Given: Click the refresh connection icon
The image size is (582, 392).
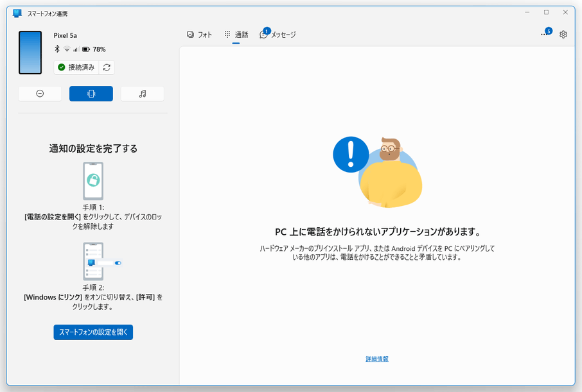Looking at the screenshot, I should (107, 67).
